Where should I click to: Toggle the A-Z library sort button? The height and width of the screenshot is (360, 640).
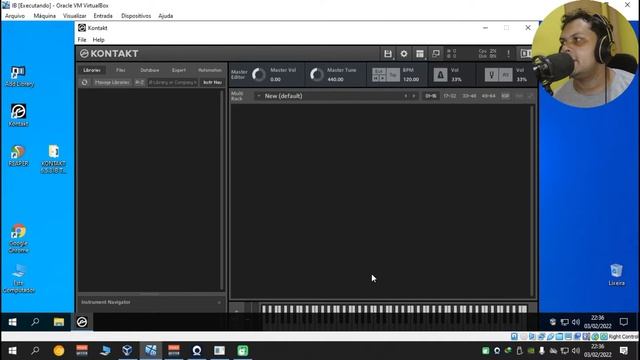click(140, 82)
